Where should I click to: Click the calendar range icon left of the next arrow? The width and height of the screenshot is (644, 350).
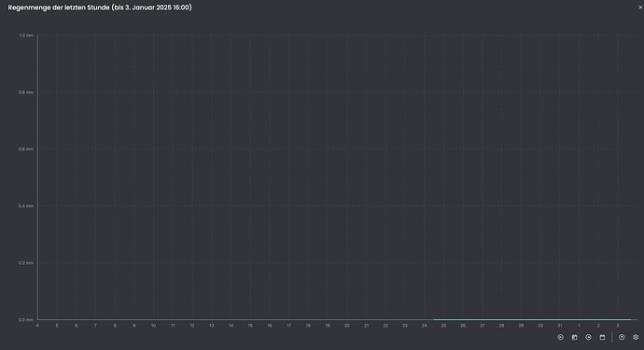point(574,337)
